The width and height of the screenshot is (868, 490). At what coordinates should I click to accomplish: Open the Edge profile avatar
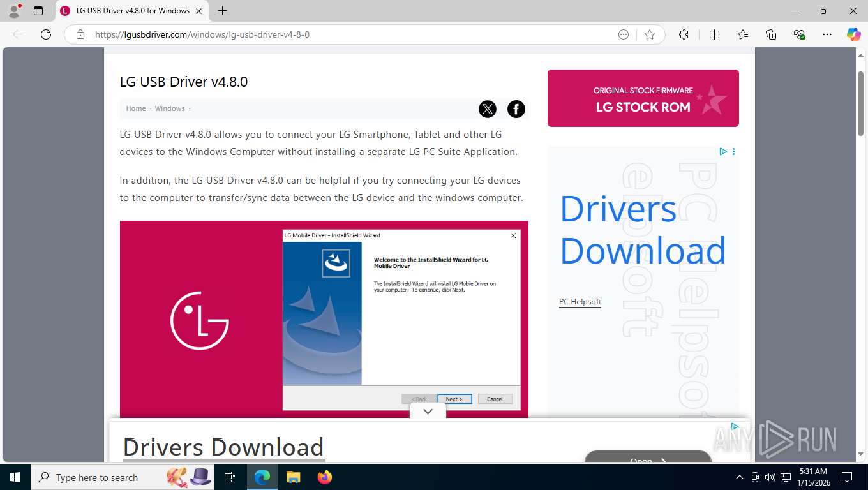click(14, 11)
